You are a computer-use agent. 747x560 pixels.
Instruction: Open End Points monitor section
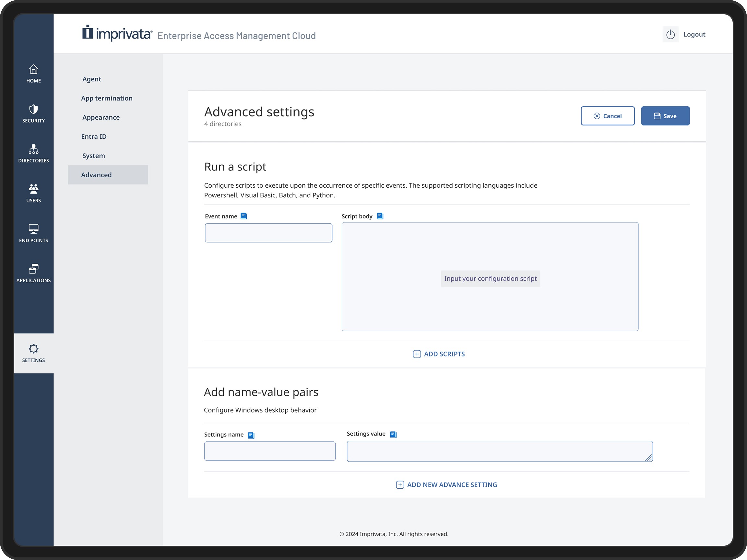tap(33, 233)
